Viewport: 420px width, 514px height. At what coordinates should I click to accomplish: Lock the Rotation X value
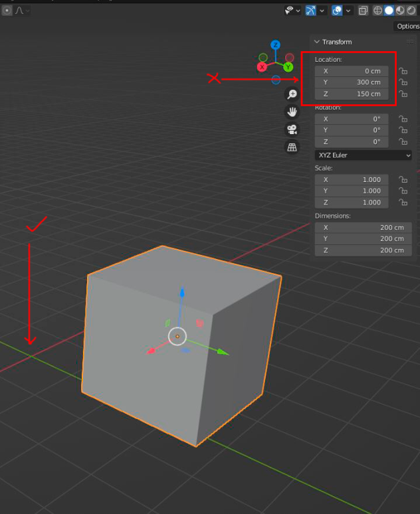coord(403,119)
